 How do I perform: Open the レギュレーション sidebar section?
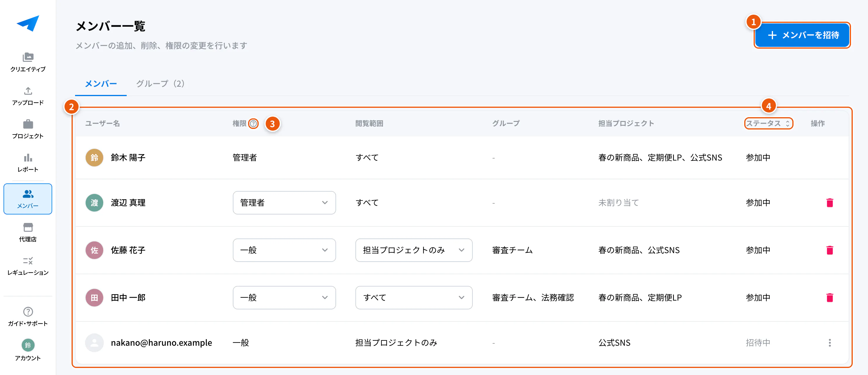coord(28,266)
